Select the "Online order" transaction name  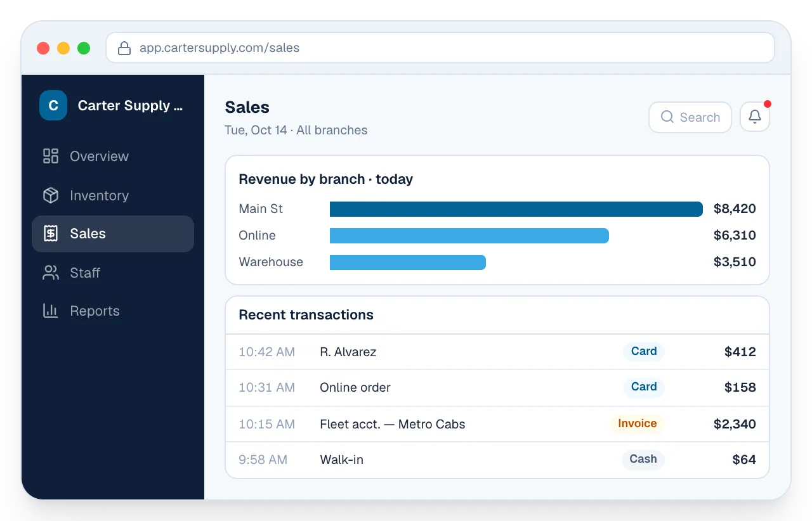point(355,388)
